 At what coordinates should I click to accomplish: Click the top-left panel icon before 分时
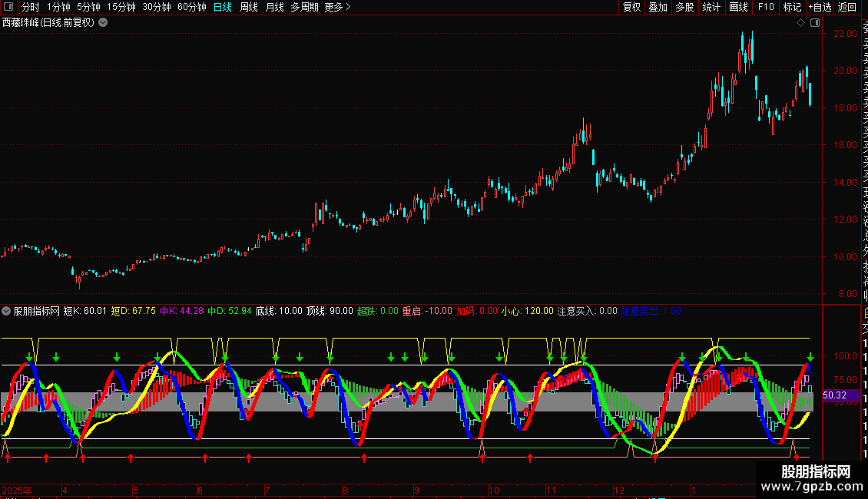pos(8,7)
